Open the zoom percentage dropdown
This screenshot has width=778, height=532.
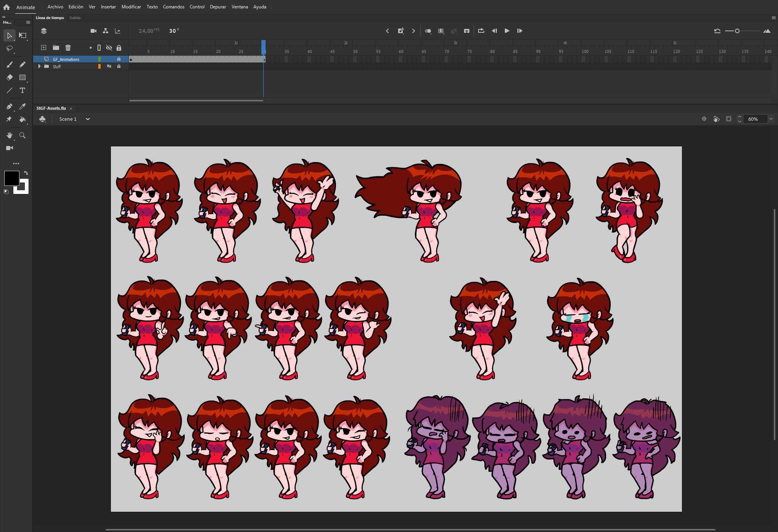(x=771, y=119)
